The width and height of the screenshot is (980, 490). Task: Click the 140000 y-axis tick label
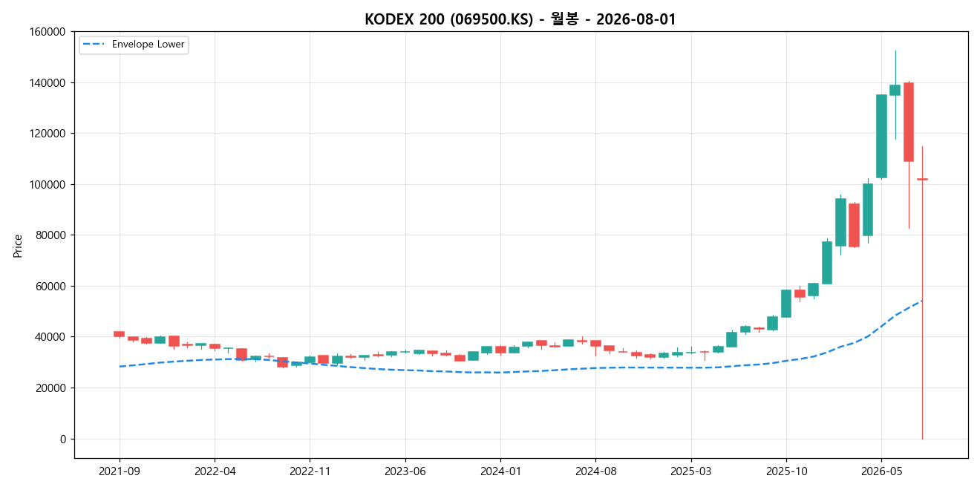tap(48, 82)
